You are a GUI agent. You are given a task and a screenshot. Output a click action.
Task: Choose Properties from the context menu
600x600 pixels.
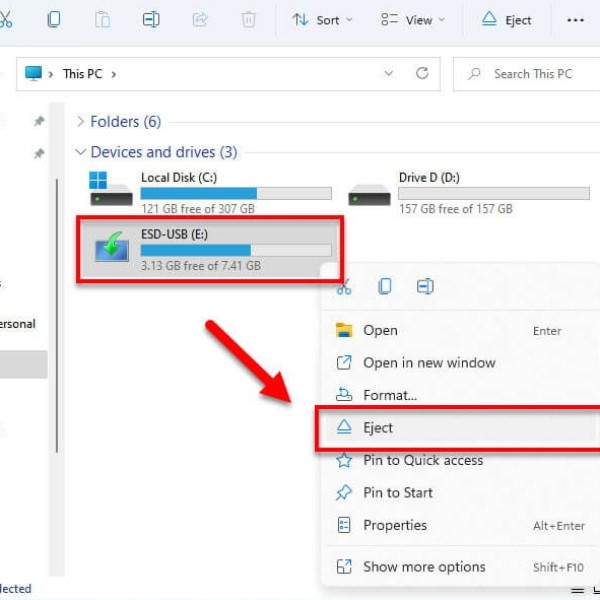click(461, 525)
